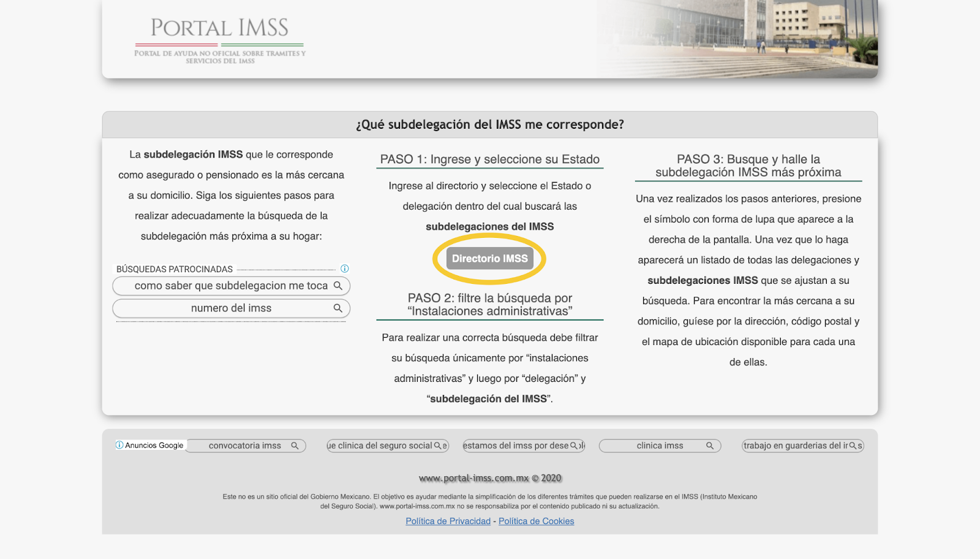The width and height of the screenshot is (980, 559).
Task: Open the Política de Cookies link
Action: [x=536, y=521]
